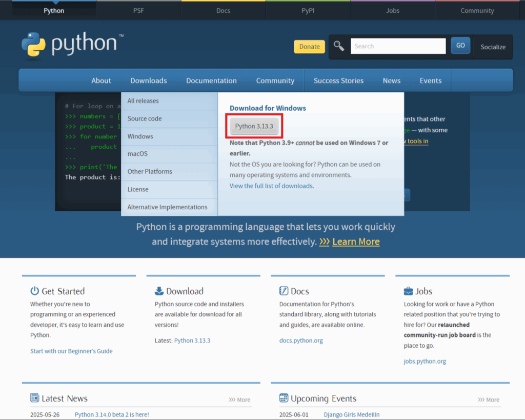Visit the docs.python.org link
Screen dimensions: 525x420
coord(301,341)
